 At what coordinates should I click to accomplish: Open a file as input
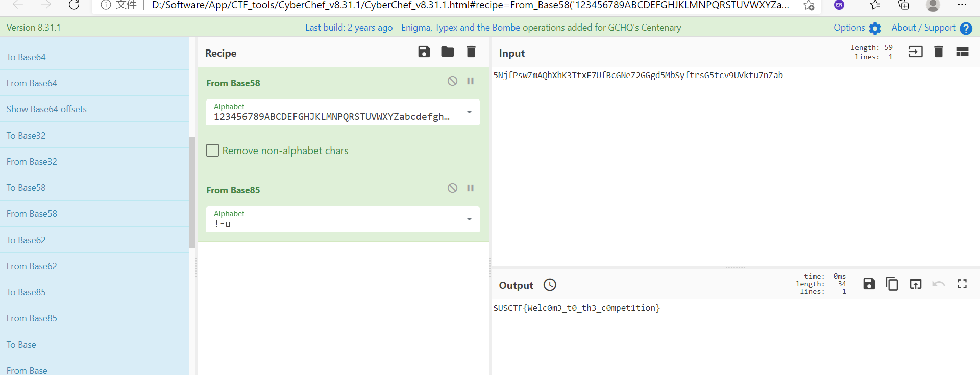[915, 52]
